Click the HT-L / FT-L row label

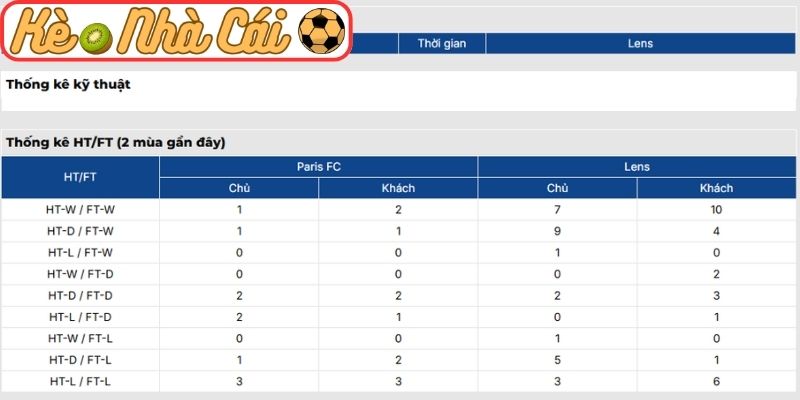pos(80,381)
